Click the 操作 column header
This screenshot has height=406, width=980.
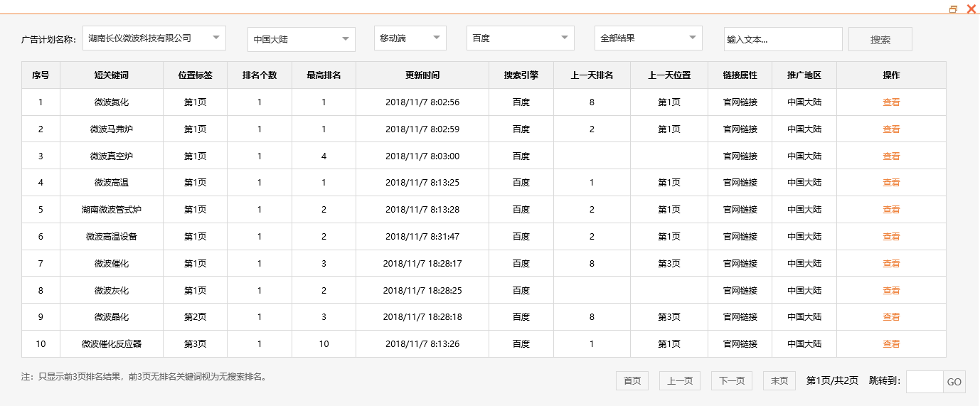coord(891,75)
